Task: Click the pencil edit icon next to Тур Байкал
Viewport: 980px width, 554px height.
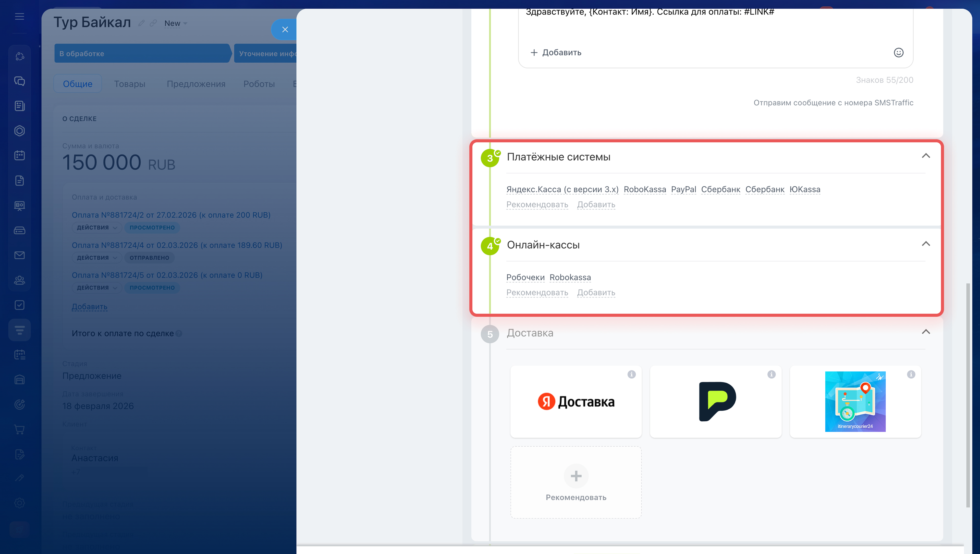Action: tap(141, 23)
